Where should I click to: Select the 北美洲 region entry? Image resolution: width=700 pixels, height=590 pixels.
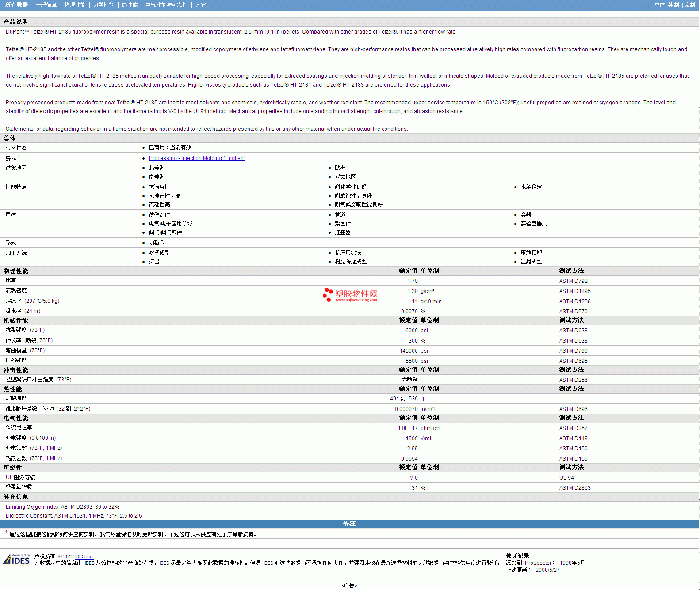(x=157, y=168)
